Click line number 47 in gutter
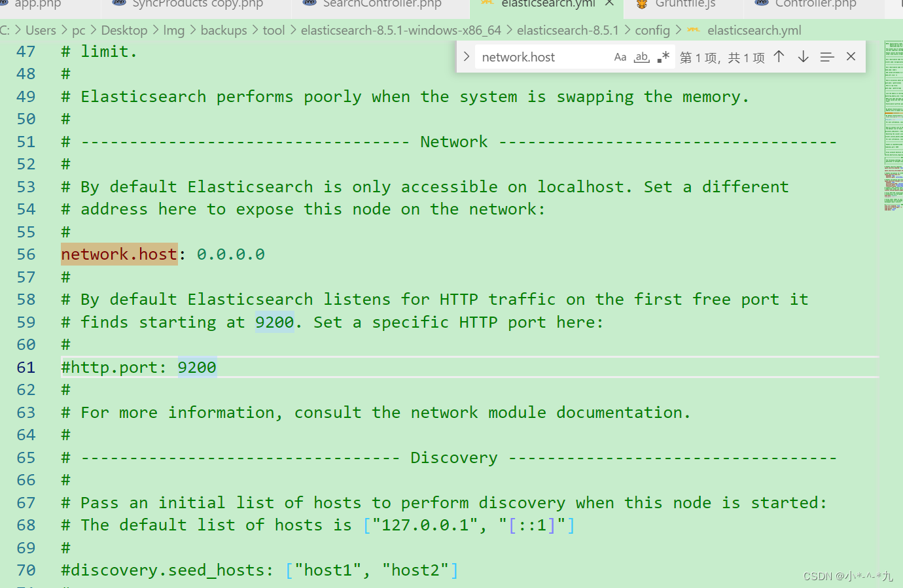The height and width of the screenshot is (588, 903). click(x=26, y=52)
